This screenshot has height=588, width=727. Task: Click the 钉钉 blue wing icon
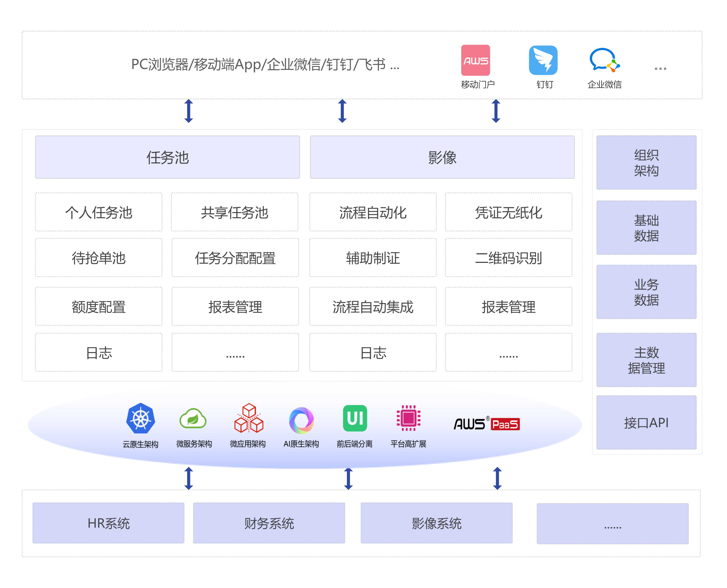coord(543,60)
